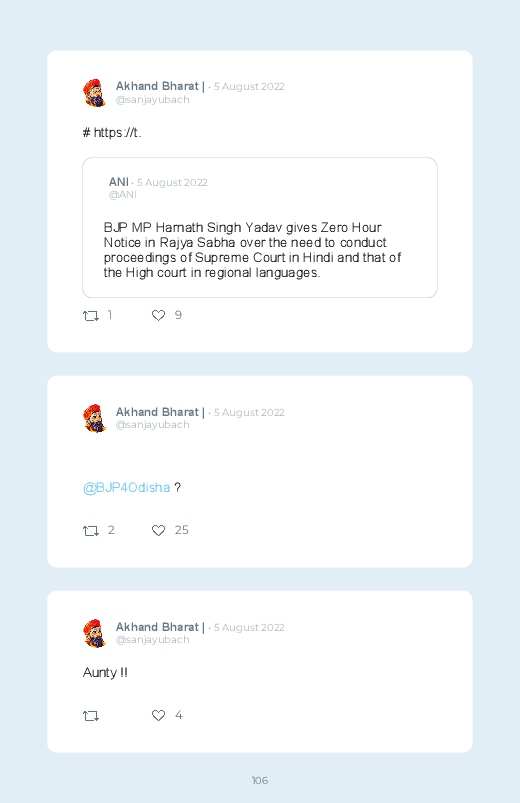Click @sanjayubach handle on second tweet
This screenshot has height=803, width=520.
tap(153, 425)
